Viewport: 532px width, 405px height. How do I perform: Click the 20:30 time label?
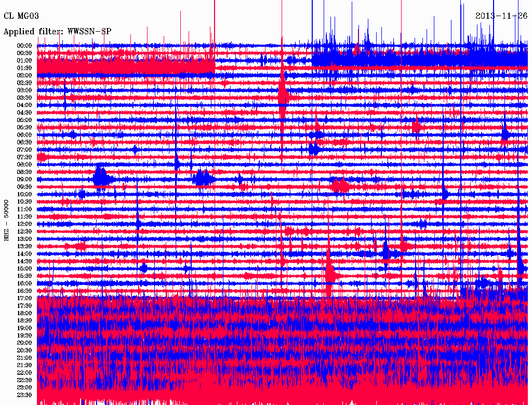click(24, 350)
